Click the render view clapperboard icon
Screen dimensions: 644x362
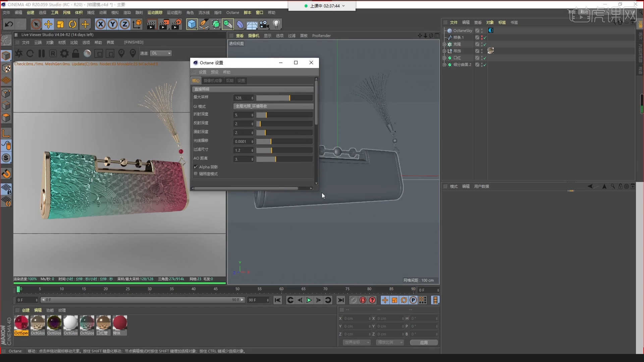pyautogui.click(x=151, y=24)
